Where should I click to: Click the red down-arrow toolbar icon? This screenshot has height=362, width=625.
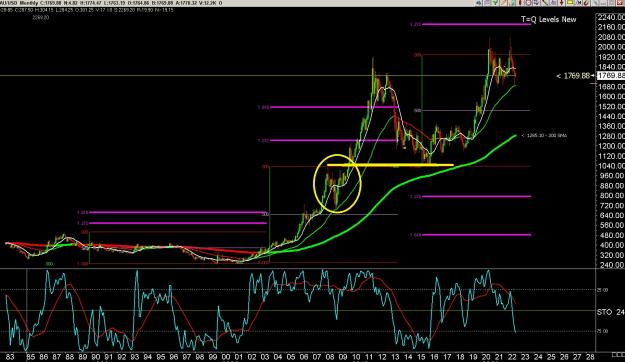tap(561, 3)
